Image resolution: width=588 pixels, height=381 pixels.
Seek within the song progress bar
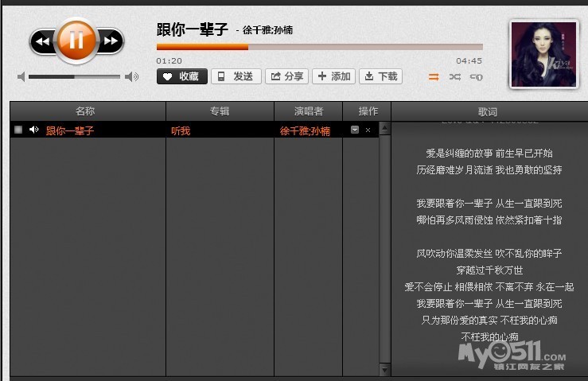tap(319, 47)
